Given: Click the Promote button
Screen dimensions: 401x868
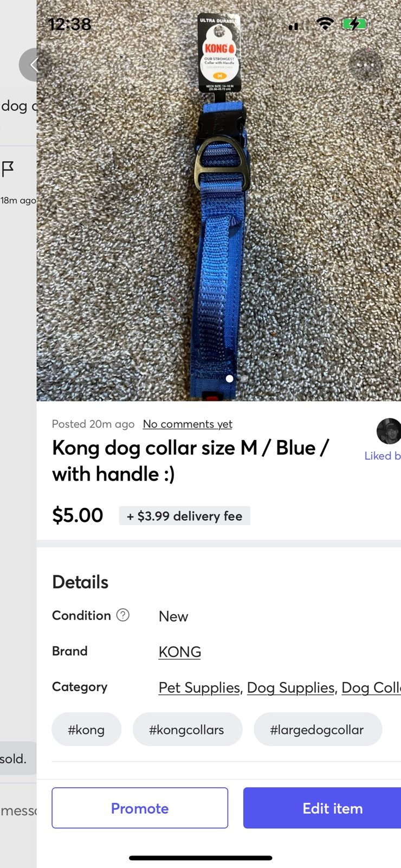Looking at the screenshot, I should click(x=140, y=808).
